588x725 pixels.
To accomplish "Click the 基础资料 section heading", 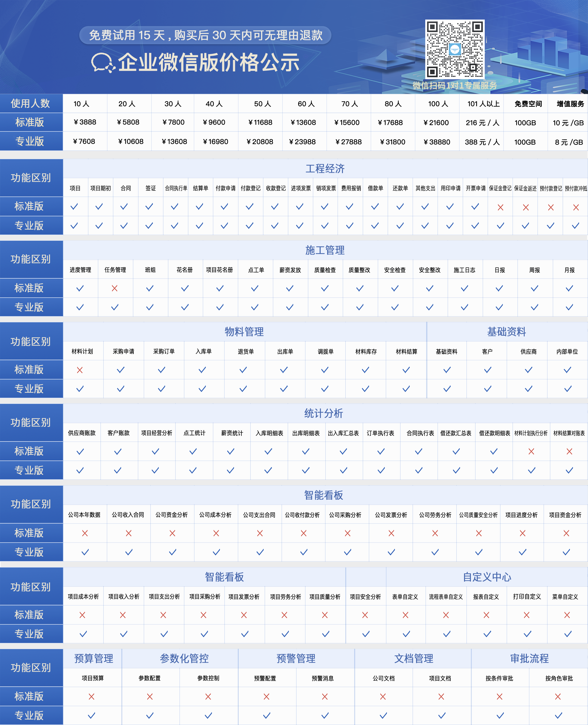I will pos(506,332).
